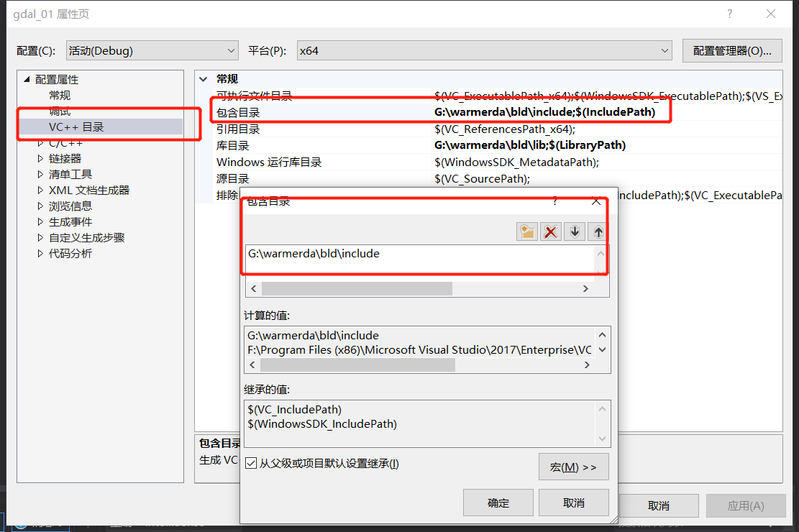Click 取消 in 包含目录 dialog
The height and width of the screenshot is (532, 799).
[x=573, y=503]
